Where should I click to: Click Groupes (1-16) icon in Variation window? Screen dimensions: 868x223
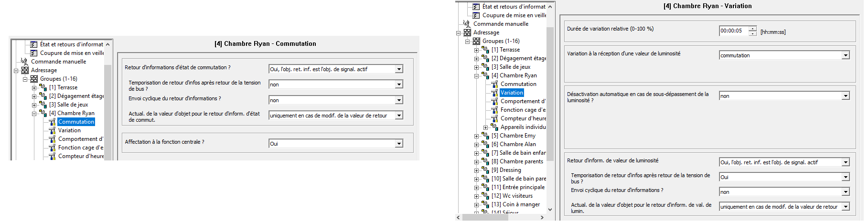tap(476, 41)
